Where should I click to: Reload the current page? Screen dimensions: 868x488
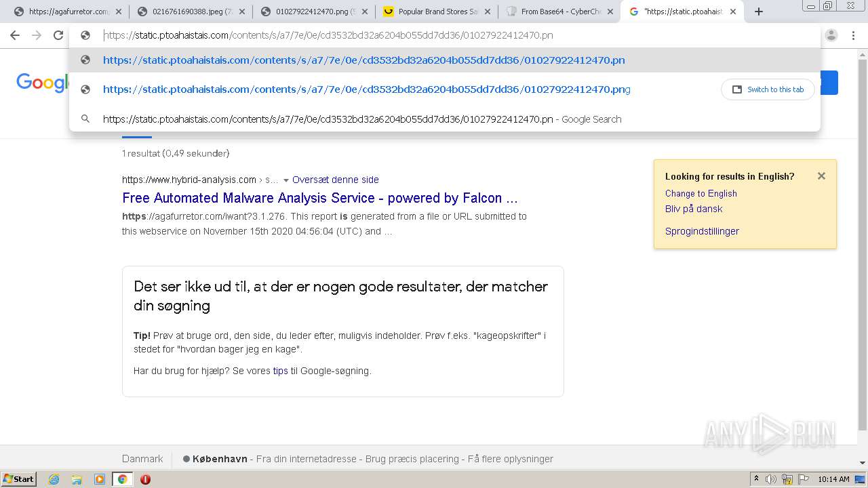click(x=58, y=35)
